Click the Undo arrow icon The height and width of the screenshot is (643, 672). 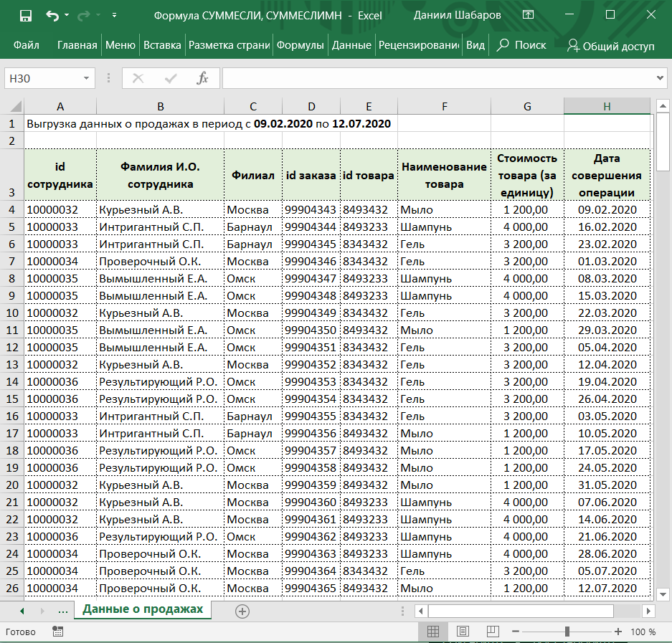point(52,16)
